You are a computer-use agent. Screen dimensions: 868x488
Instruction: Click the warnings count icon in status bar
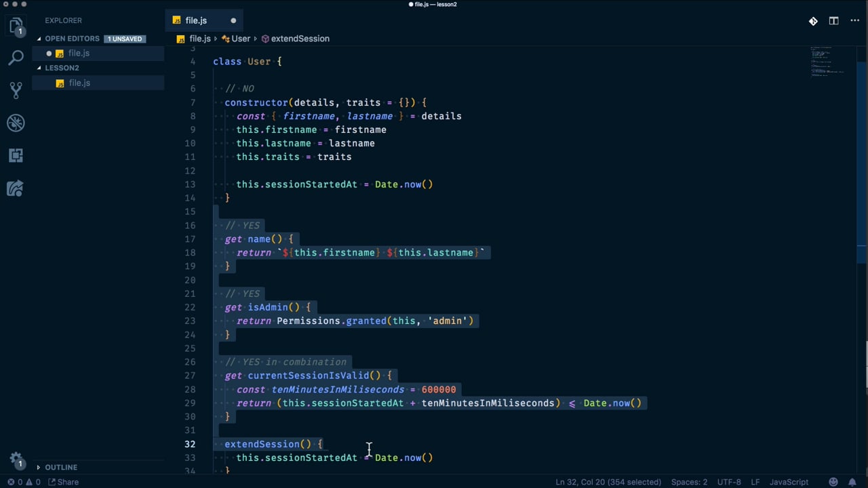click(x=29, y=482)
